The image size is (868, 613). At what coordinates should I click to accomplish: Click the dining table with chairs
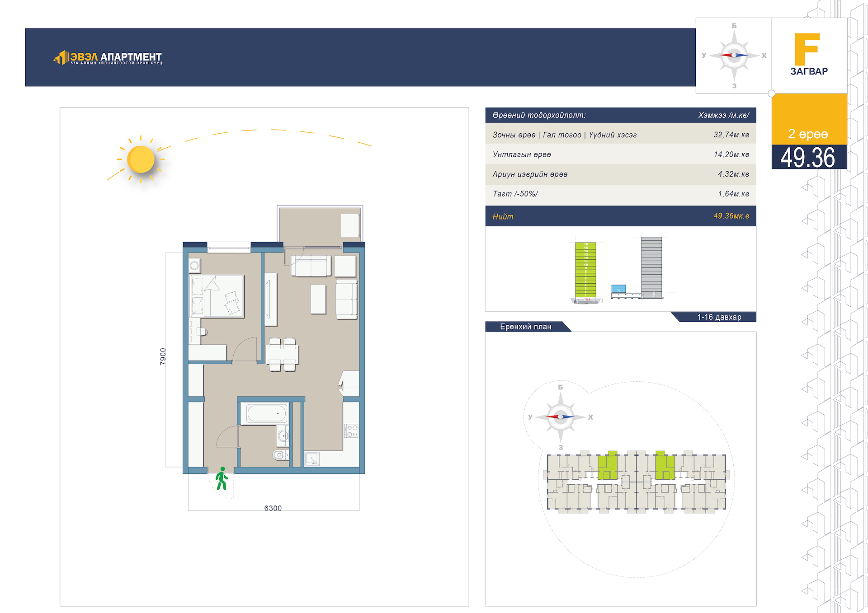283,355
